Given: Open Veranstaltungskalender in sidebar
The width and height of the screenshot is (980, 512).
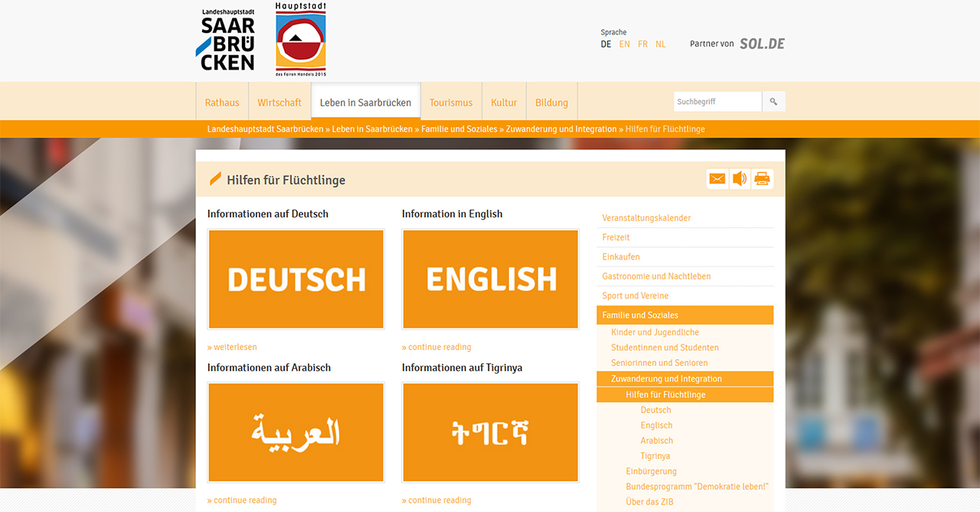Looking at the screenshot, I should (685, 218).
